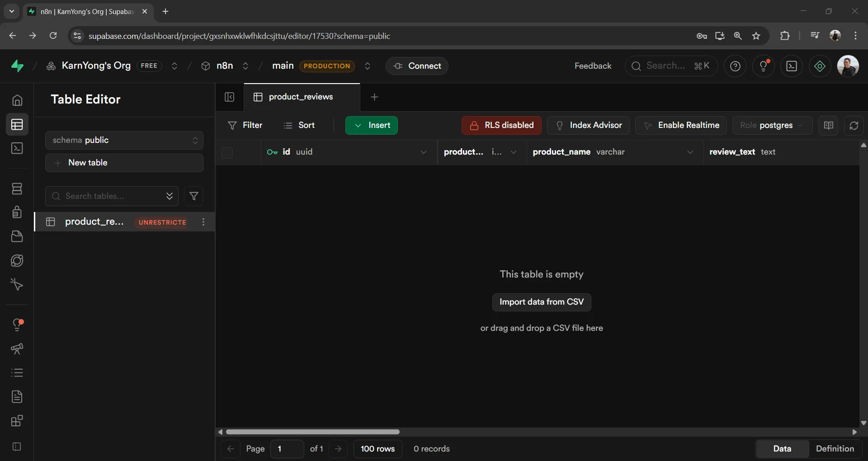Open Project Home from the sidebar

coord(17,100)
